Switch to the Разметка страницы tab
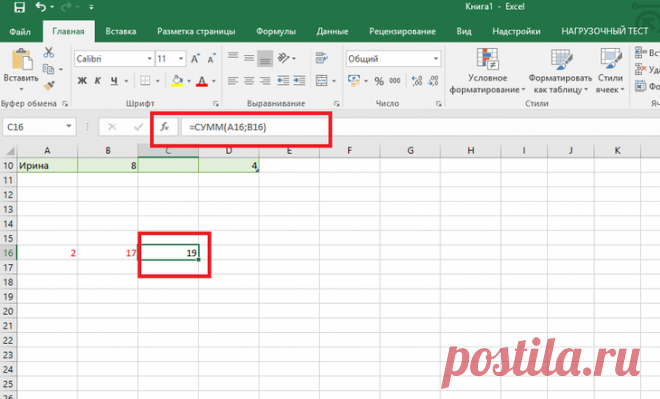This screenshot has width=660, height=399. pos(196,32)
